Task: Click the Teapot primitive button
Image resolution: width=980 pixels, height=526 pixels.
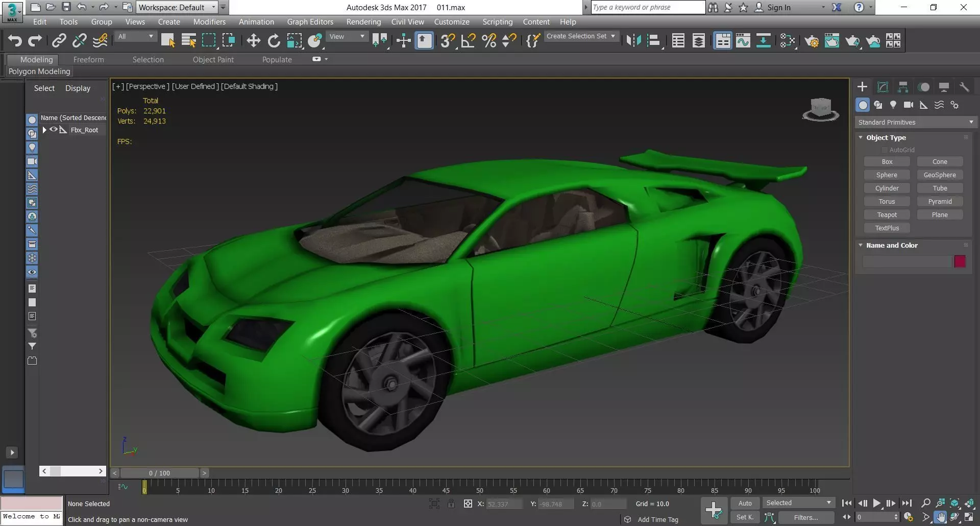Action: [x=887, y=214]
